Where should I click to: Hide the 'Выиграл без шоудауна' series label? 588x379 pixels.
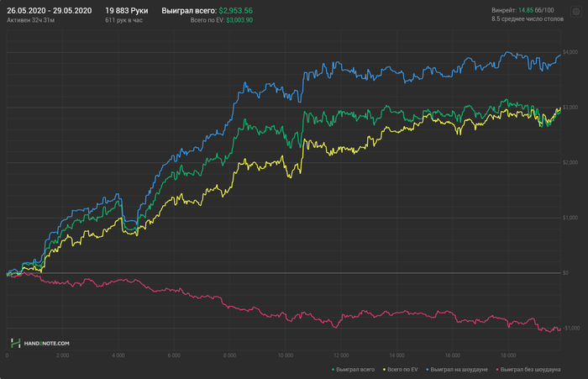531,369
